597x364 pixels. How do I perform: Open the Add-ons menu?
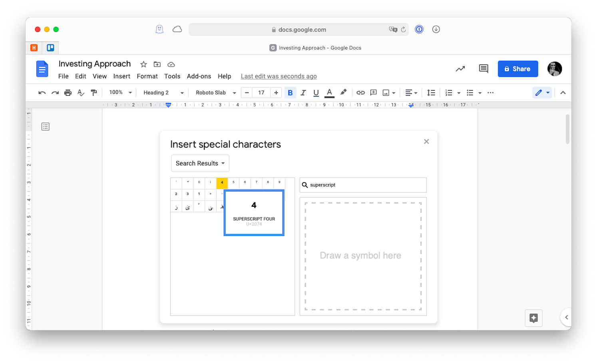199,76
